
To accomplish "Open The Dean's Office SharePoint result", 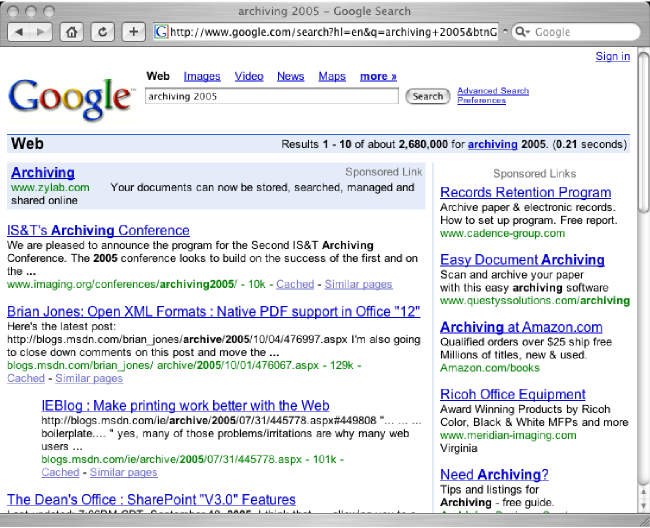I will coord(151,499).
